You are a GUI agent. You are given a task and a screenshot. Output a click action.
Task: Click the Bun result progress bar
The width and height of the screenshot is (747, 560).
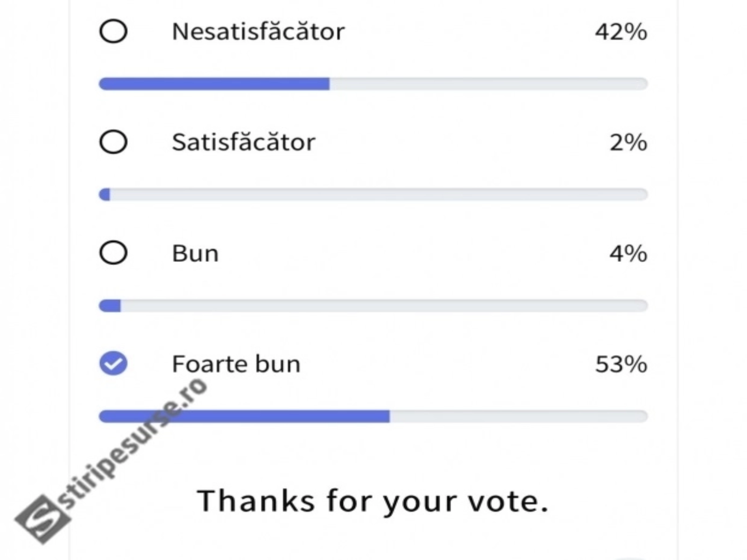point(373,306)
